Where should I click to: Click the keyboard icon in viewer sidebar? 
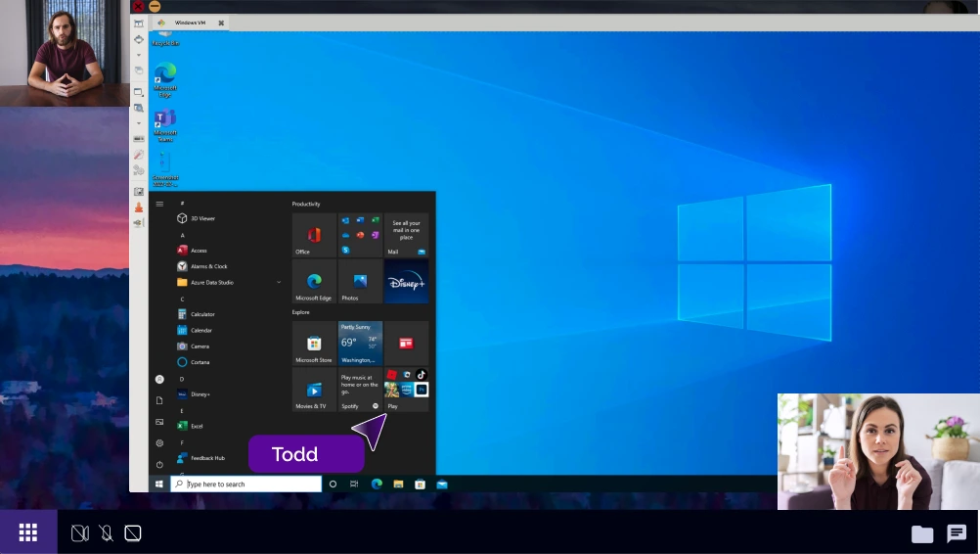[139, 139]
